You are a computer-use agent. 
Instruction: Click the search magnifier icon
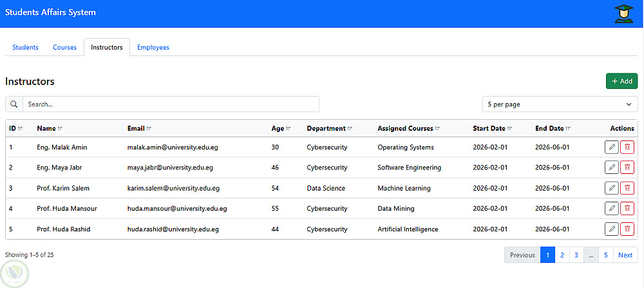pyautogui.click(x=14, y=104)
